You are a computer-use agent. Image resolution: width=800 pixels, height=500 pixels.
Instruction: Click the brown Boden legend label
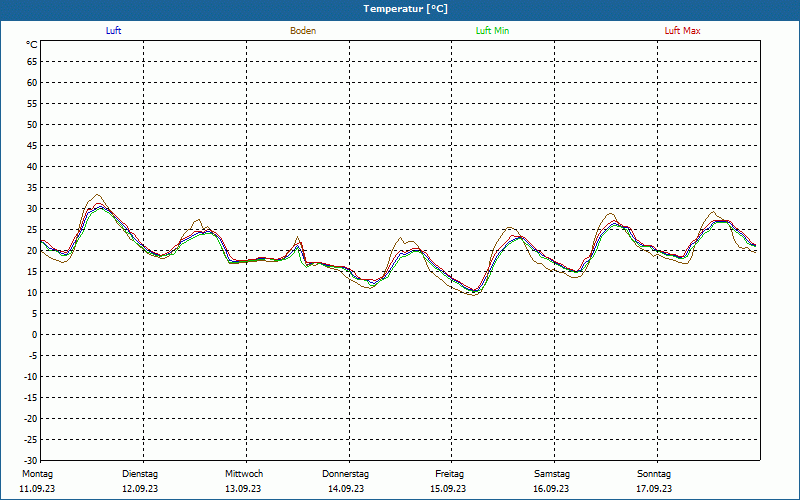(x=303, y=31)
